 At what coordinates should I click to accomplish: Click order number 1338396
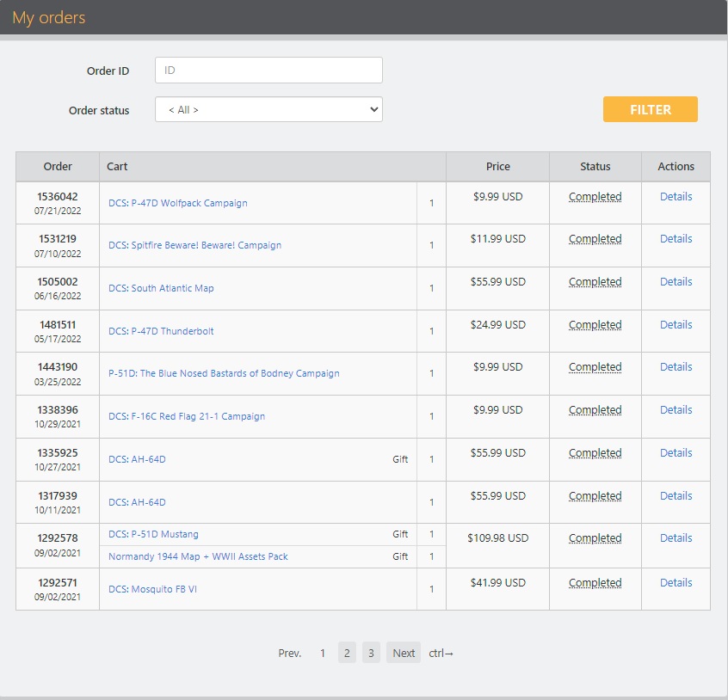point(58,410)
